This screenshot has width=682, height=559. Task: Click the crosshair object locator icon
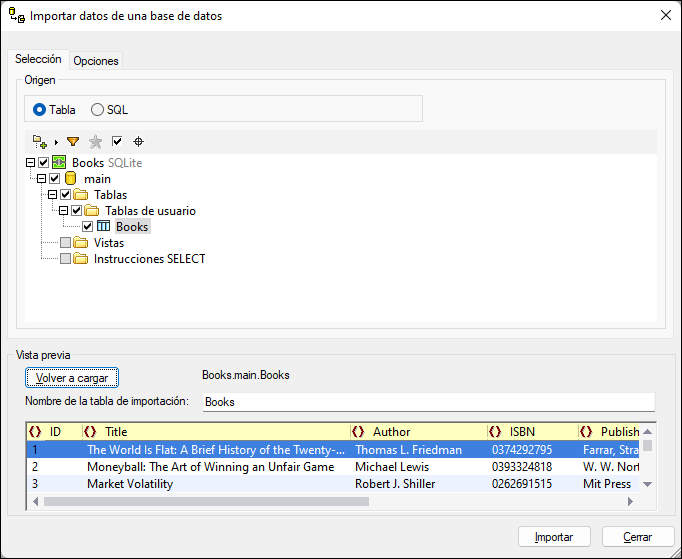[139, 142]
